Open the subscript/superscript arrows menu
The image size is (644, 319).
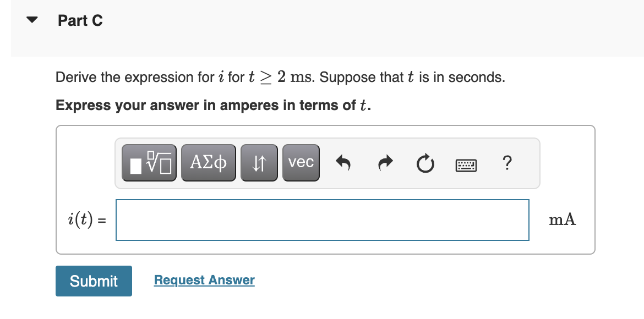coord(259,162)
